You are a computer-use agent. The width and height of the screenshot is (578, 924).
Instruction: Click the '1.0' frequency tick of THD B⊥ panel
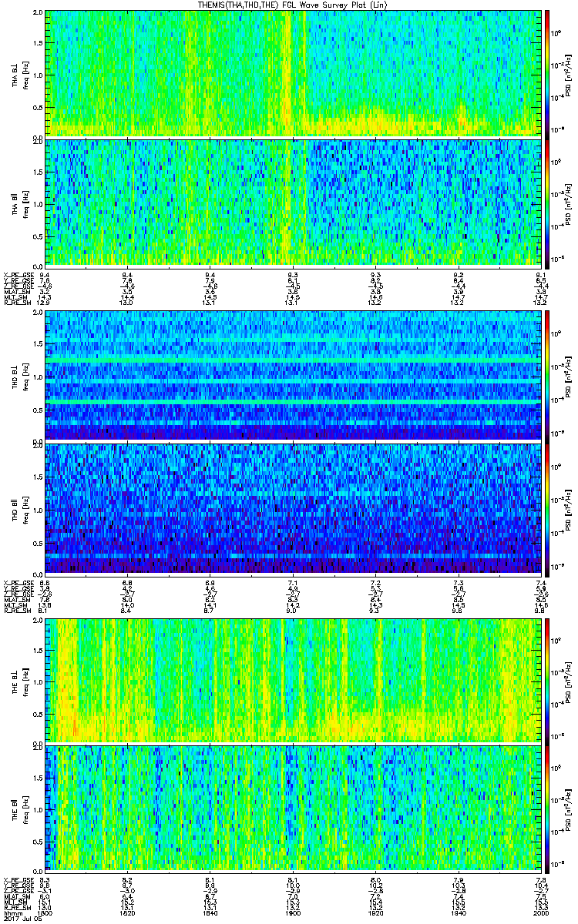tap(38, 377)
